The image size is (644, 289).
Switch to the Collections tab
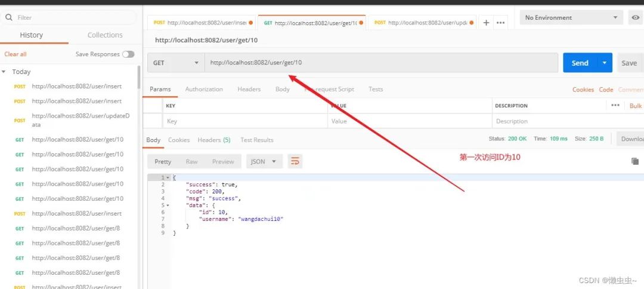105,35
